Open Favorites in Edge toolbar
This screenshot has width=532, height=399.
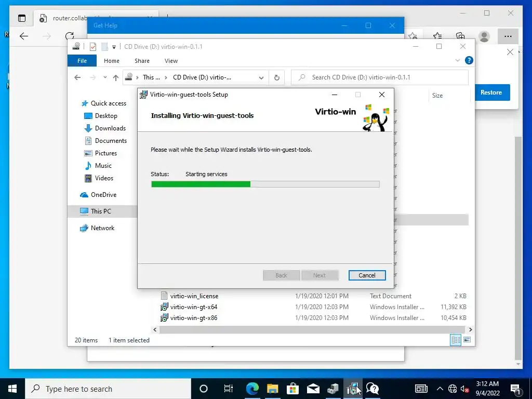[437, 36]
